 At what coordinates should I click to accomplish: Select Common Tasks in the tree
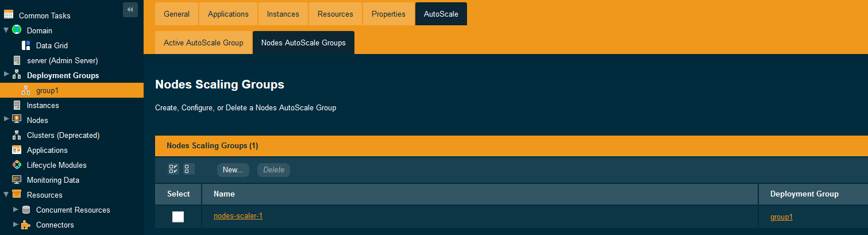pyautogui.click(x=45, y=16)
